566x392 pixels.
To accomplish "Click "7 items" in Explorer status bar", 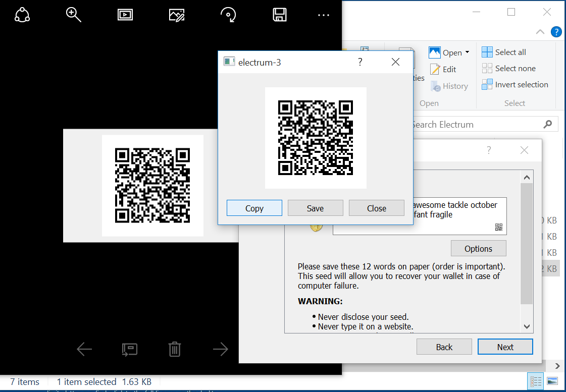I will [25, 382].
